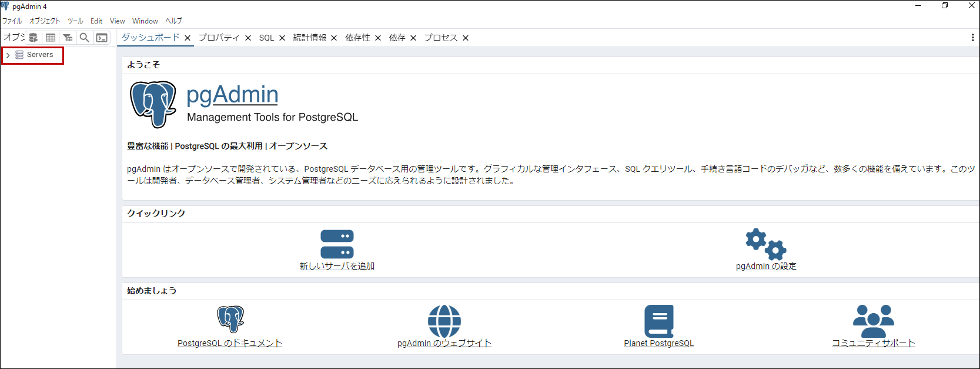This screenshot has height=369, width=980.
Task: Expand the Servers tree node
Action: coord(8,55)
